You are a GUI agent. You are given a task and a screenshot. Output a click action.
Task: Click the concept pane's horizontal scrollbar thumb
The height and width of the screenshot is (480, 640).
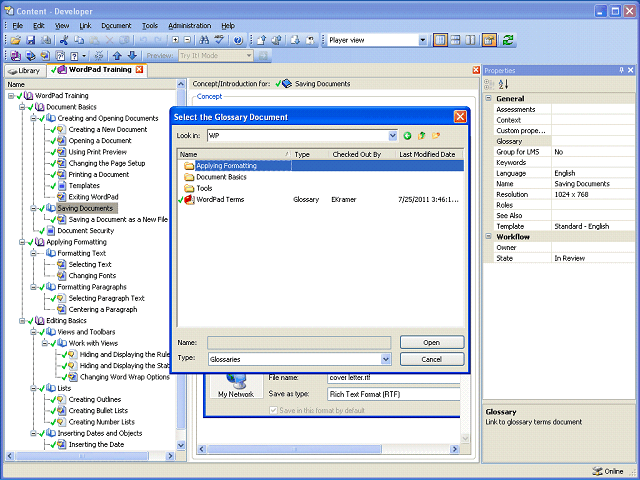294,449
